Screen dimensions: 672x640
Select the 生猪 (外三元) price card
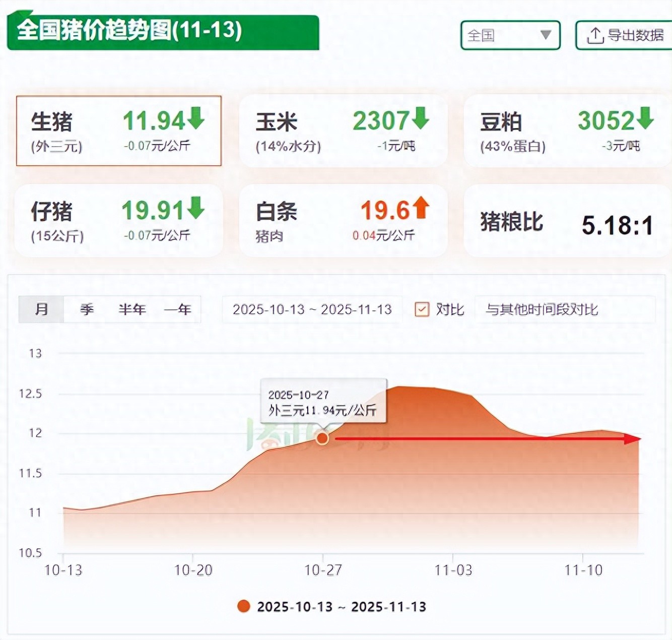(119, 131)
